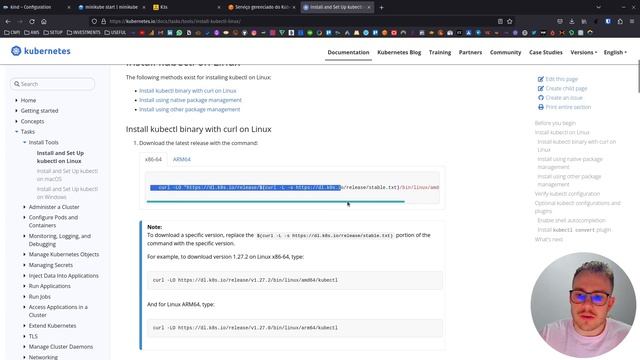The width and height of the screenshot is (640, 360).
Task: Click Verify kubectl configuration in page contents
Action: pos(567,194)
